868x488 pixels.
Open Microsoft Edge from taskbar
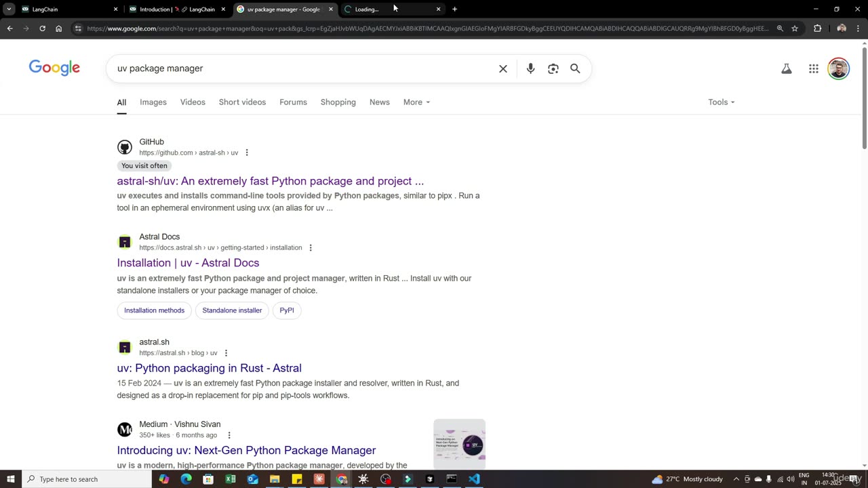(186, 479)
